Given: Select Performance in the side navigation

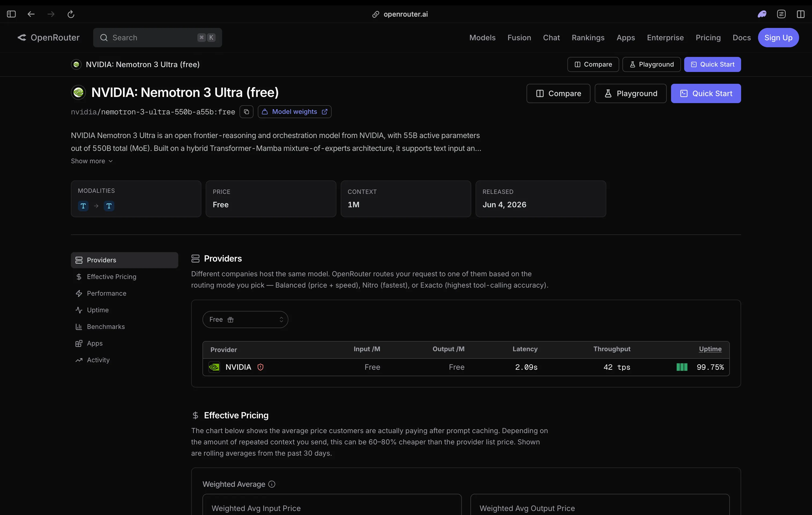Looking at the screenshot, I should click(x=124, y=293).
